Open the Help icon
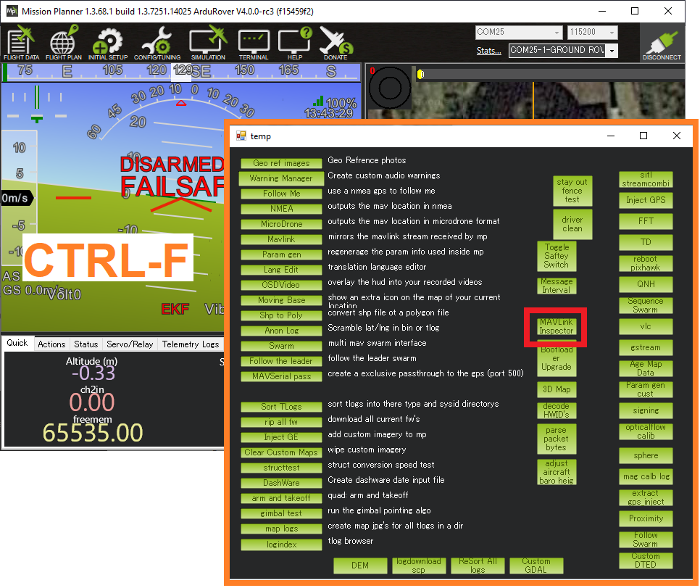700x588 pixels. 295,44
